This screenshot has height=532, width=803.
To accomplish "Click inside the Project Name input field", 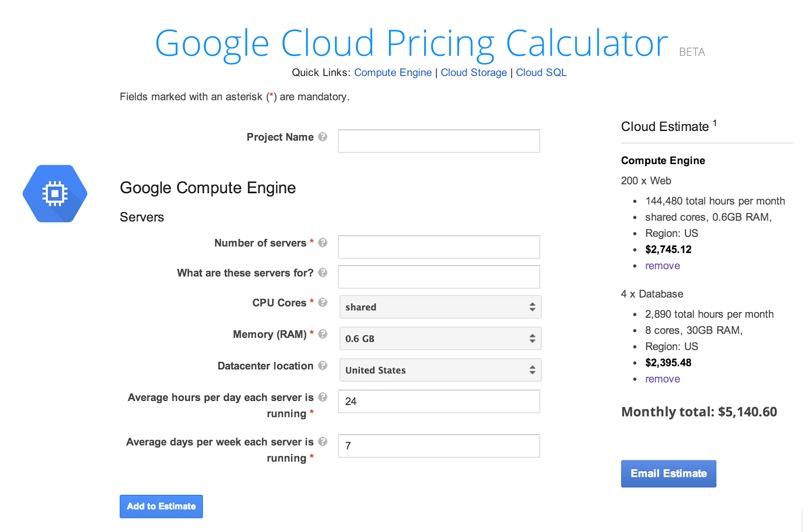I will (x=439, y=141).
